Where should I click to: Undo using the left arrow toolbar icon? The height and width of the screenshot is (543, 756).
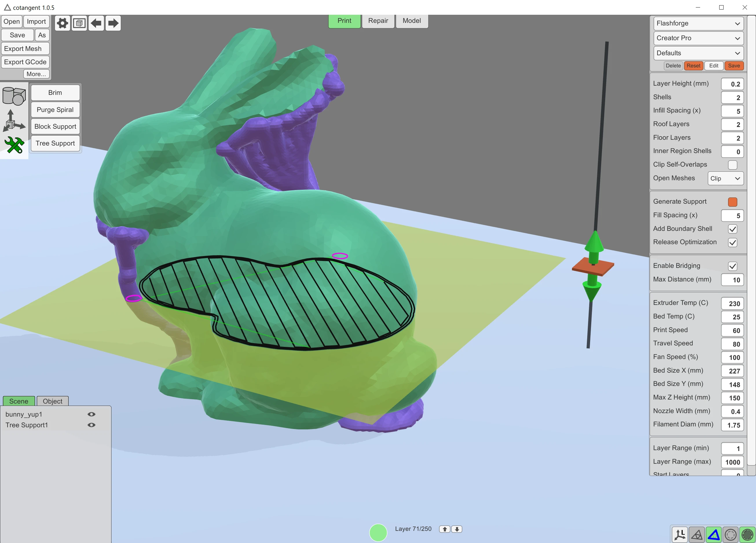pos(96,23)
